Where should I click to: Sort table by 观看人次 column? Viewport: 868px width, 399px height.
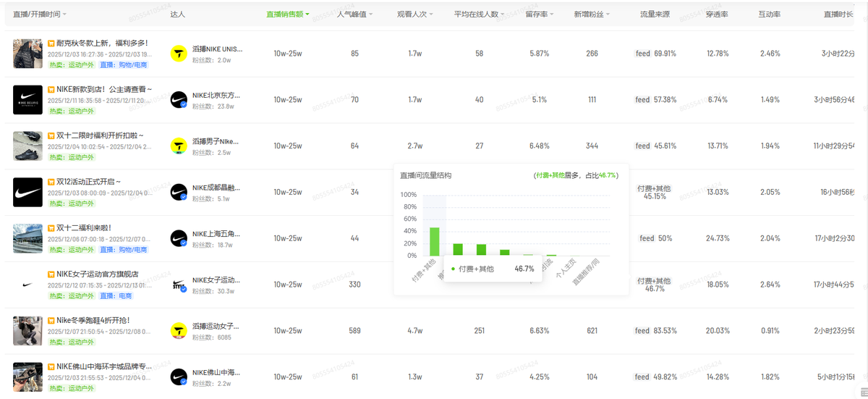click(x=416, y=14)
